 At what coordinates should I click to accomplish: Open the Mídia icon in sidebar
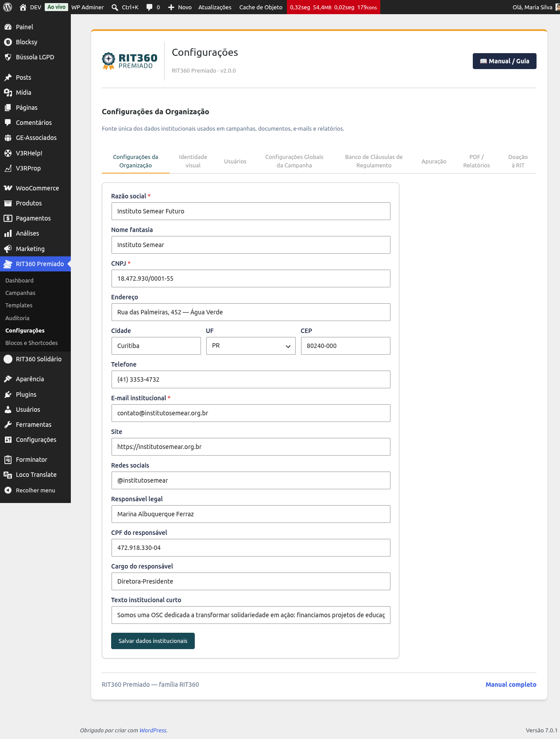(8, 93)
